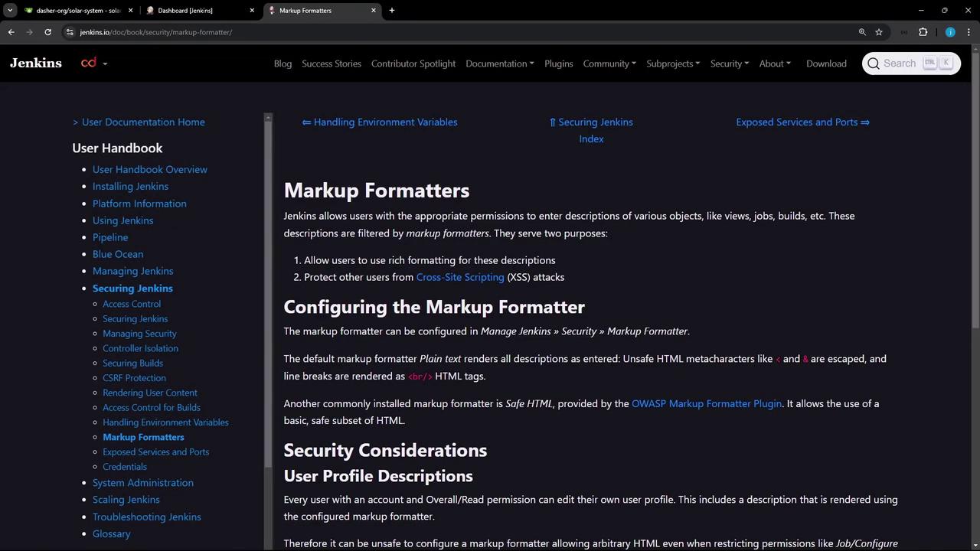Open the Chrome profile avatar
Image resolution: width=980 pixels, height=551 pixels.
[950, 32]
